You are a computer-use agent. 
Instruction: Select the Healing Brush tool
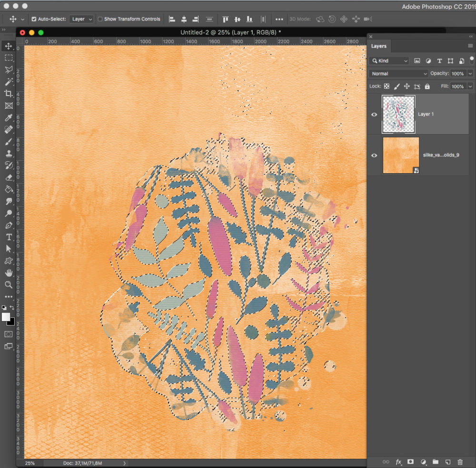[x=9, y=129]
